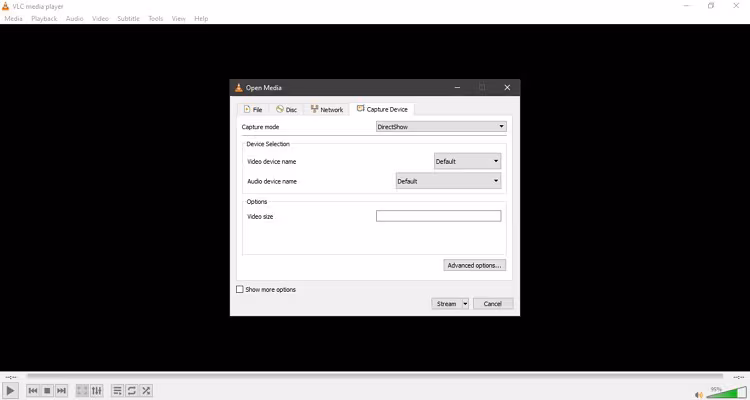Viewport: 750px width, 400px height.
Task: Click the Previous media button
Action: coord(33,390)
